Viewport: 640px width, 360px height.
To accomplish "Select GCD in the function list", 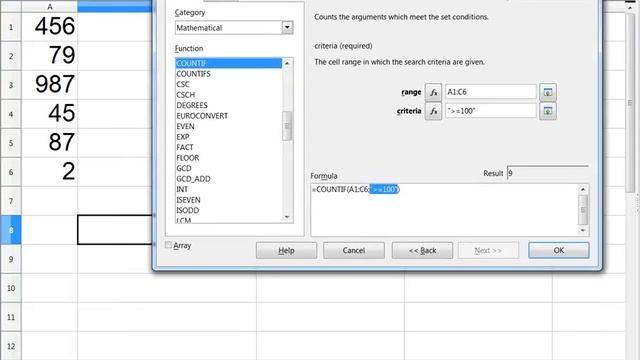I will click(x=229, y=169).
